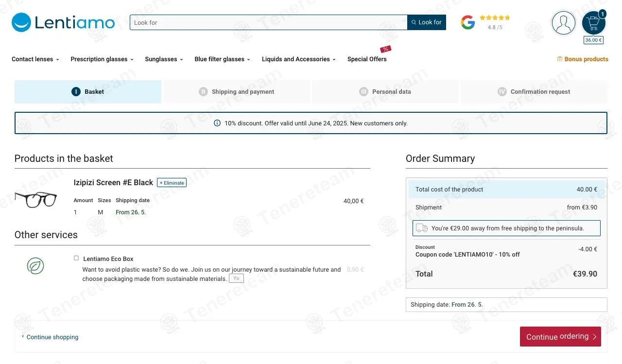This screenshot has height=364, width=622.
Task: Remove item with the Eliminate button
Action: point(172,183)
